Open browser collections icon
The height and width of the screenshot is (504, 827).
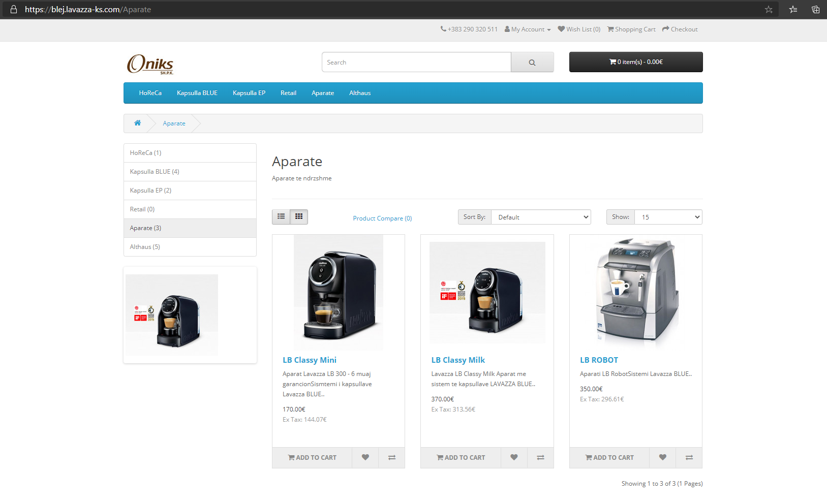[x=815, y=10]
